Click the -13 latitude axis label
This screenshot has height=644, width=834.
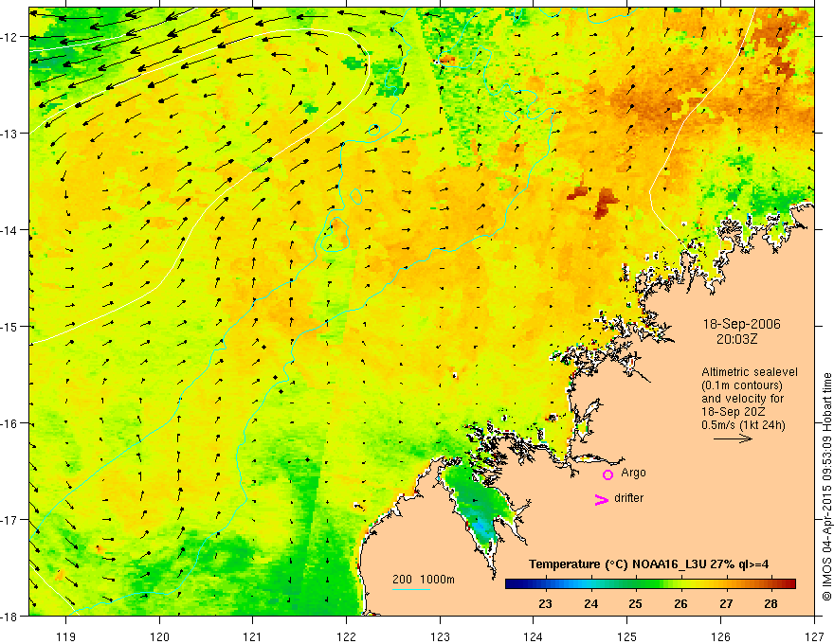point(9,134)
